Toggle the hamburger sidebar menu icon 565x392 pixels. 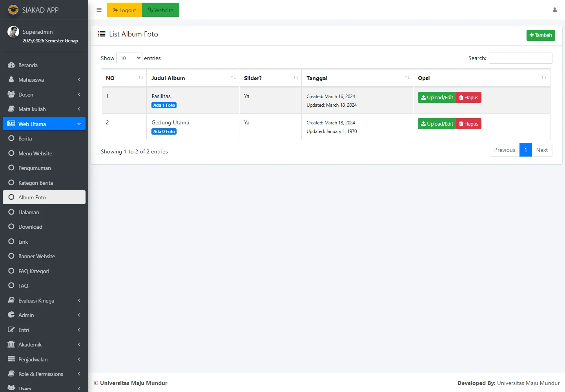[x=99, y=10]
